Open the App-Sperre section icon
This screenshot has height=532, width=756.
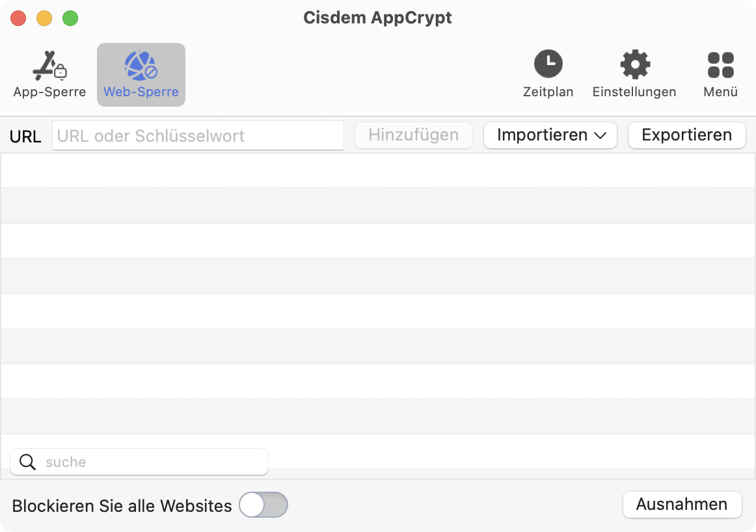(49, 66)
